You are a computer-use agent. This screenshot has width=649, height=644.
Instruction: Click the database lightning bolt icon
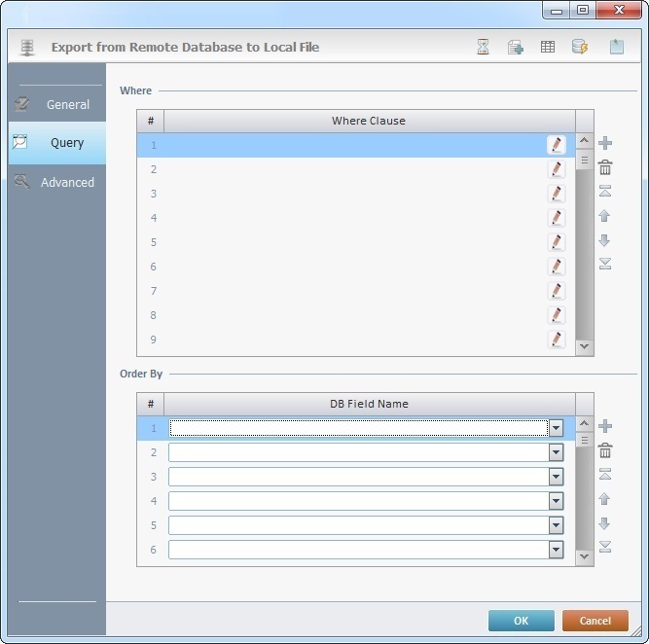(580, 47)
